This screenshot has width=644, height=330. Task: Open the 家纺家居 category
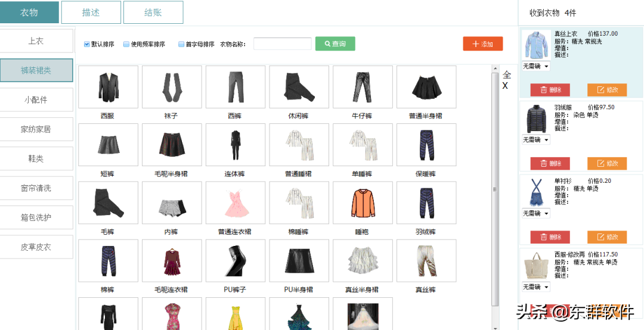click(36, 129)
